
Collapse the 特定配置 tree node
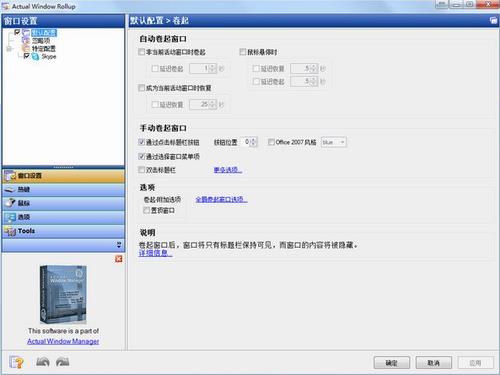tap(9, 49)
